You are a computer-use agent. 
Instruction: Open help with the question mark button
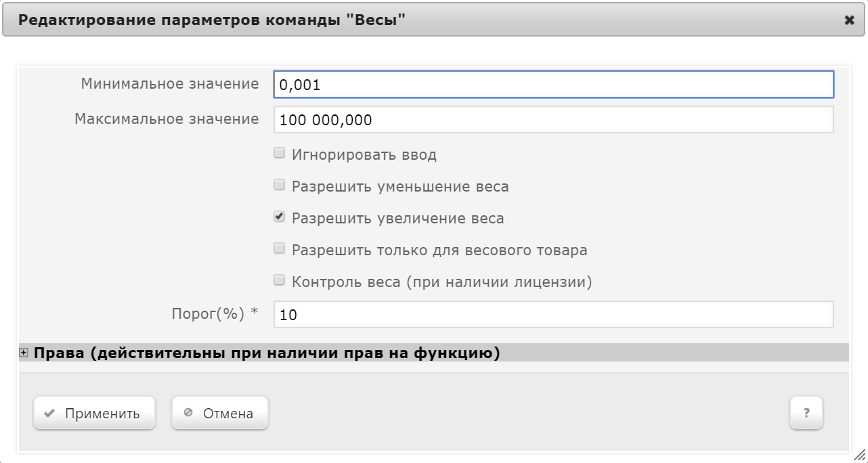coord(806,413)
